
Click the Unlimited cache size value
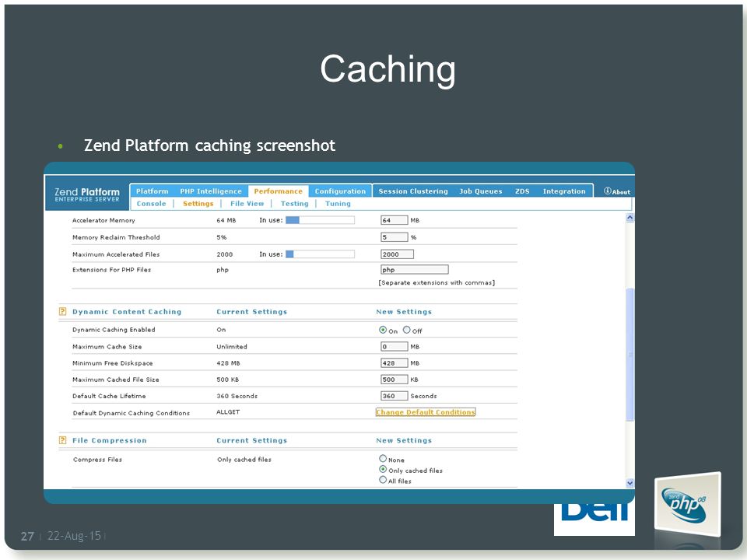click(x=232, y=347)
